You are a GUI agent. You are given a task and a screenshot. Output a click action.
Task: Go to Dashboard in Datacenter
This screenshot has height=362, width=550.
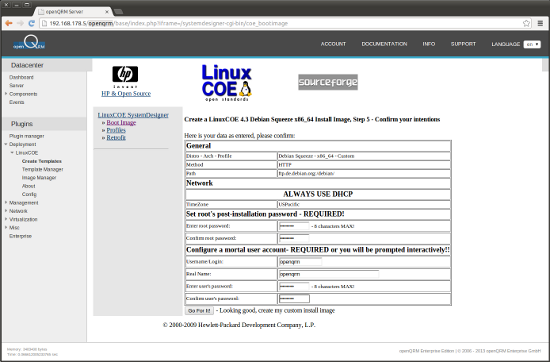pyautogui.click(x=21, y=77)
